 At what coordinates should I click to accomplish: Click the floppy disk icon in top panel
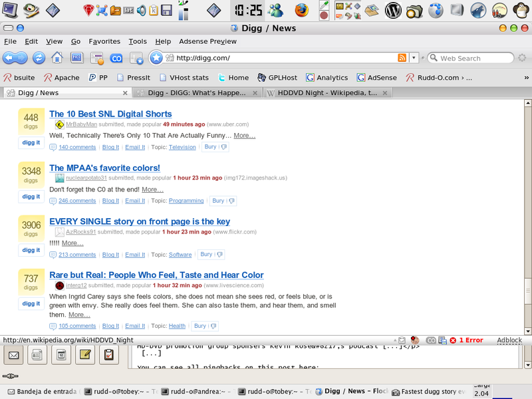pos(167,11)
